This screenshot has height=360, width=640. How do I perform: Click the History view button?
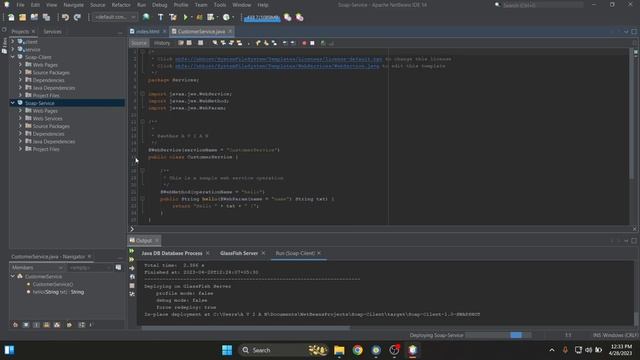tap(162, 43)
